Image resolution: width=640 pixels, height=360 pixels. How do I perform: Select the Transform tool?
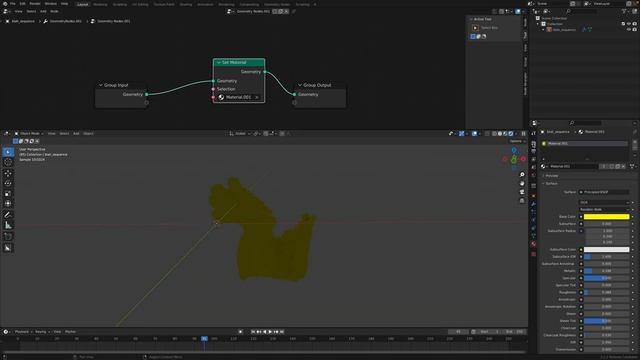tap(8, 203)
